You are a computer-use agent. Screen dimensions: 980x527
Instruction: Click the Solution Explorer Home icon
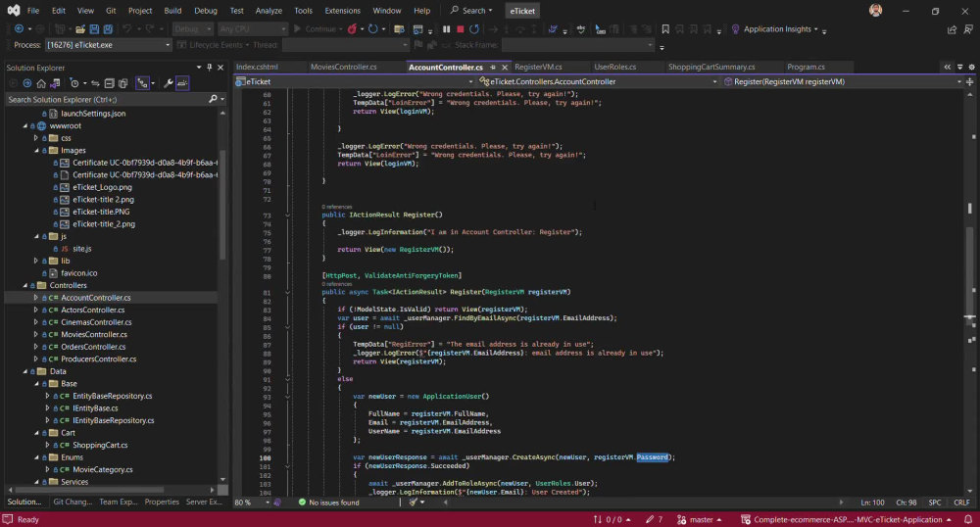(41, 83)
